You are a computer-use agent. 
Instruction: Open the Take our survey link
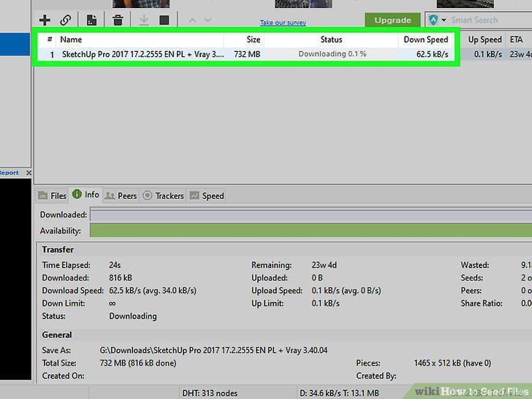pyautogui.click(x=283, y=23)
